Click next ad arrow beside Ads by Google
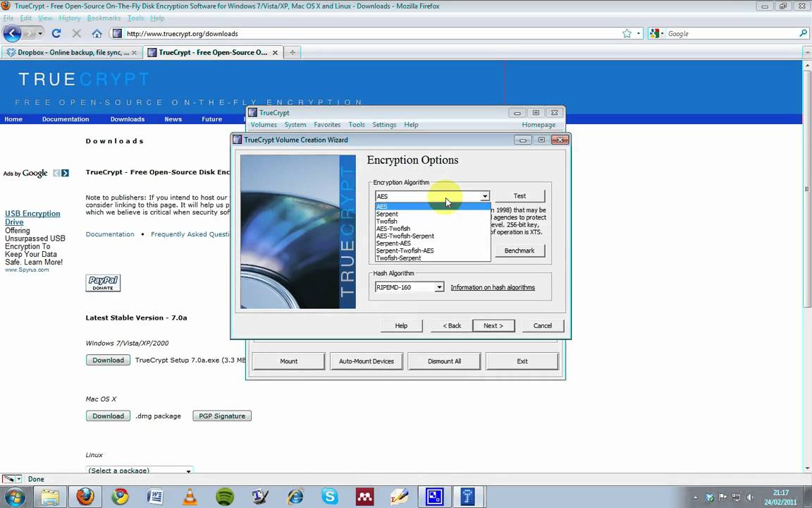812x508 pixels. (x=65, y=173)
